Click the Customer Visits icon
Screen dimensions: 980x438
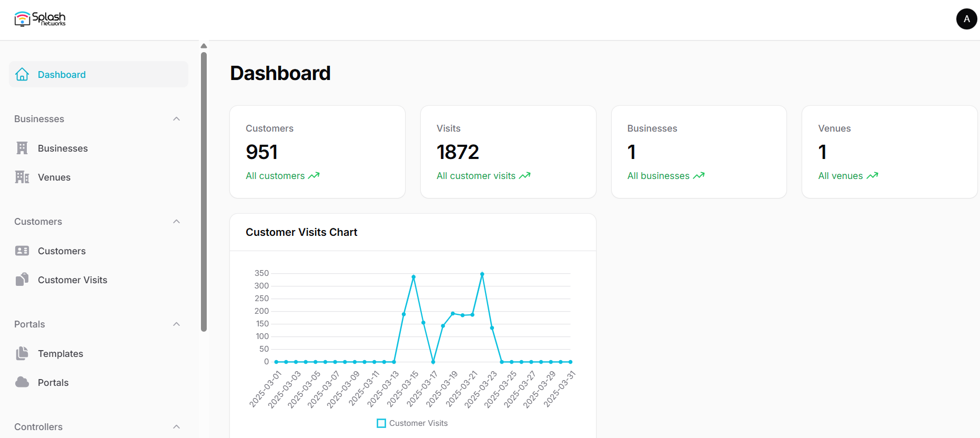pos(22,280)
